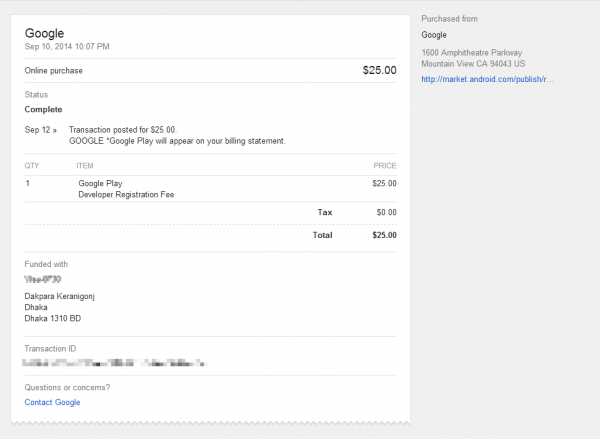Click the QTY column header
This screenshot has height=439, width=600.
32,165
